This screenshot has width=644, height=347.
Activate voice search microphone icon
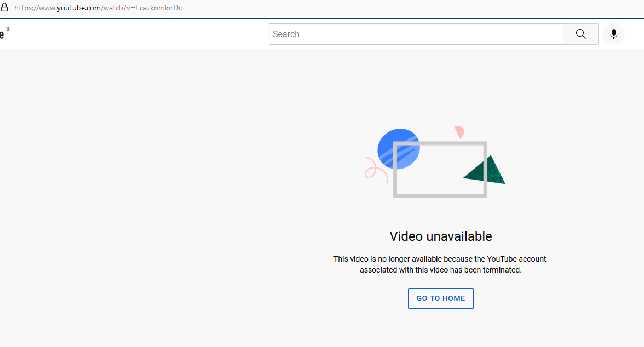click(613, 34)
